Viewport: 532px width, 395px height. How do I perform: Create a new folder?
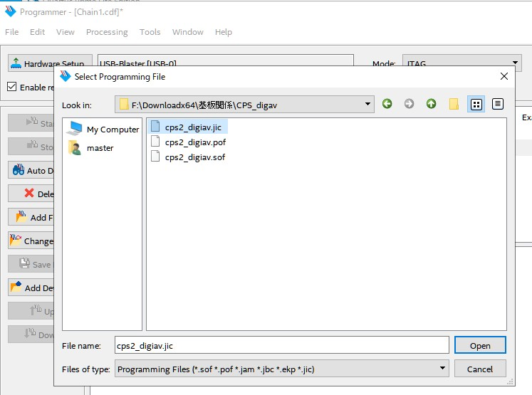454,104
